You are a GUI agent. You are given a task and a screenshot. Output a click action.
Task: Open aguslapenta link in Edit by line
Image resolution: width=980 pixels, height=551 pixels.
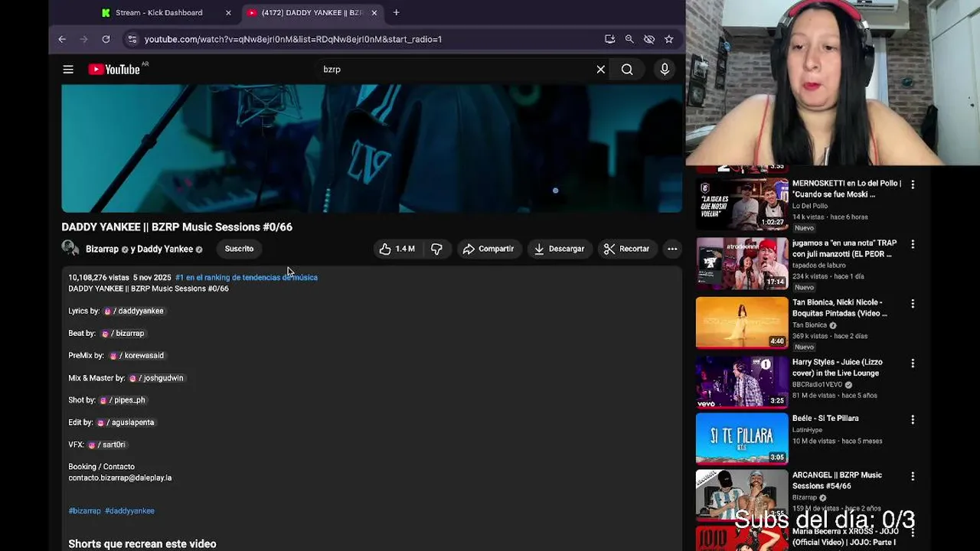pos(126,422)
